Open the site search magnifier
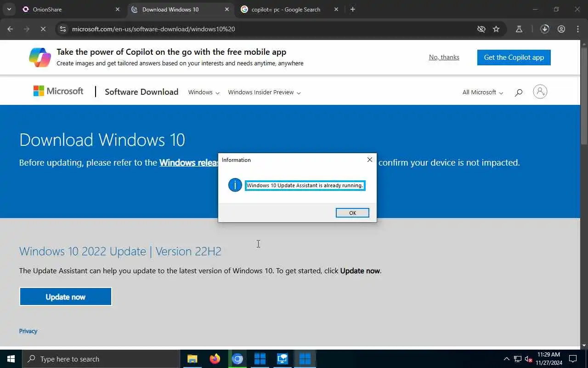The height and width of the screenshot is (368, 588). coord(519,92)
